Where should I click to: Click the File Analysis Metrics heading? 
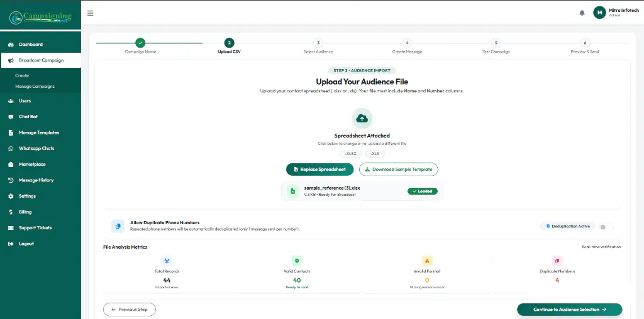(125, 247)
